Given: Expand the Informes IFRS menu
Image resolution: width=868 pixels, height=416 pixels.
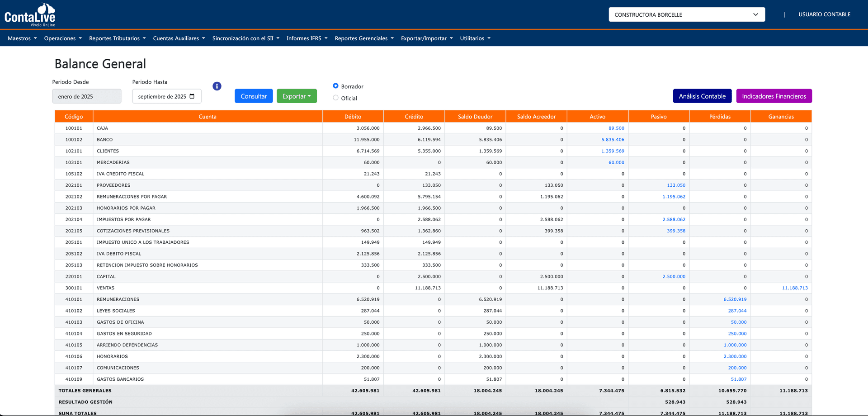Looking at the screenshot, I should click(x=307, y=38).
